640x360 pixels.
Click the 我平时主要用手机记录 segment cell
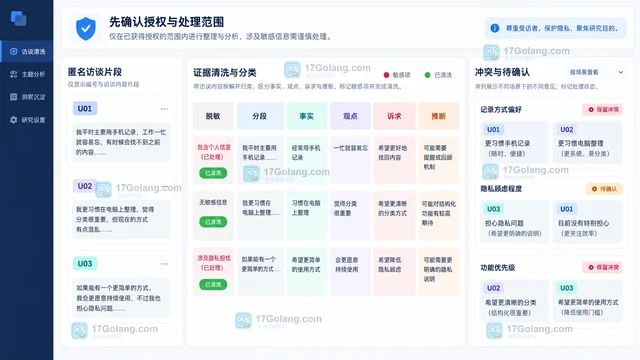[x=260, y=160]
